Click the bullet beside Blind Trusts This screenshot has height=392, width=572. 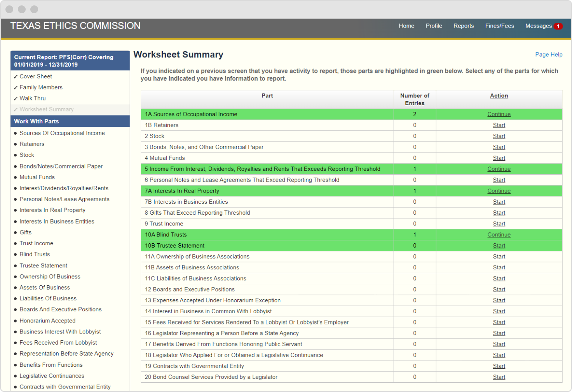click(15, 254)
